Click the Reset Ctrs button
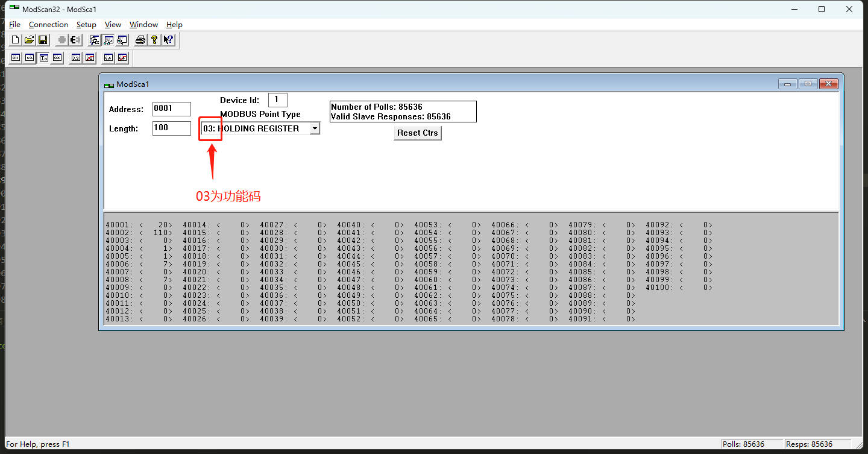This screenshot has width=868, height=454. [x=418, y=133]
